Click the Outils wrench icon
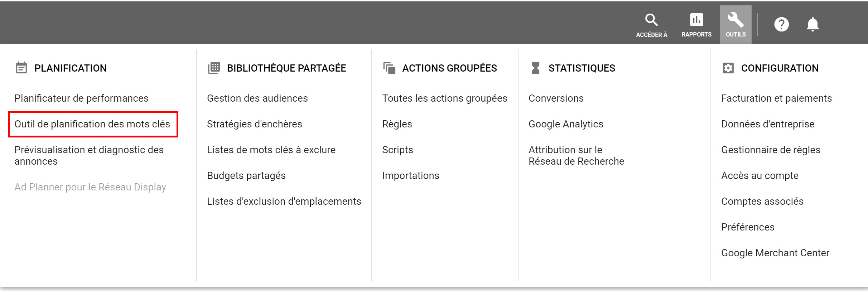 (x=736, y=20)
